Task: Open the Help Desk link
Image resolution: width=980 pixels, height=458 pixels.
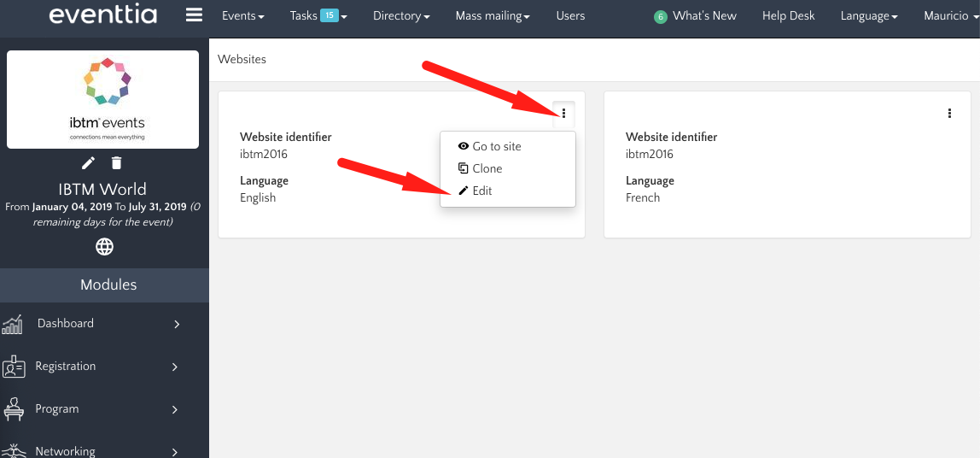Action: (790, 15)
